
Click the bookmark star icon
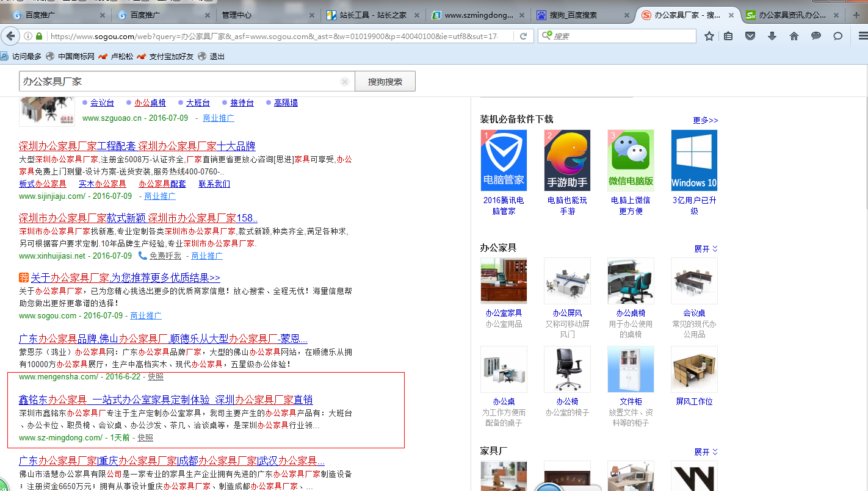click(708, 36)
